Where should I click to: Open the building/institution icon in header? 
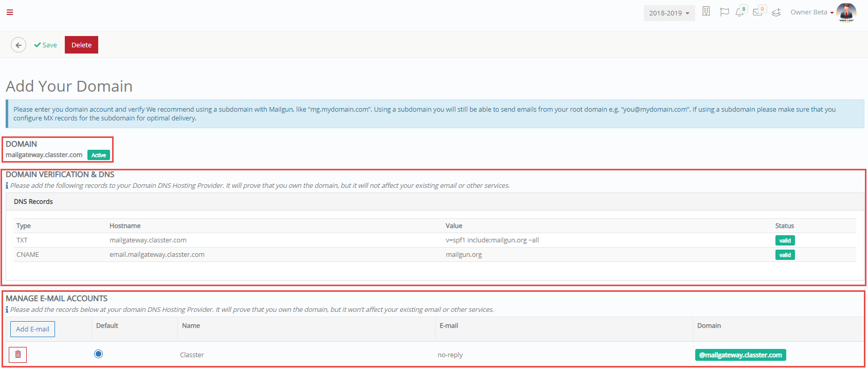[x=706, y=11]
